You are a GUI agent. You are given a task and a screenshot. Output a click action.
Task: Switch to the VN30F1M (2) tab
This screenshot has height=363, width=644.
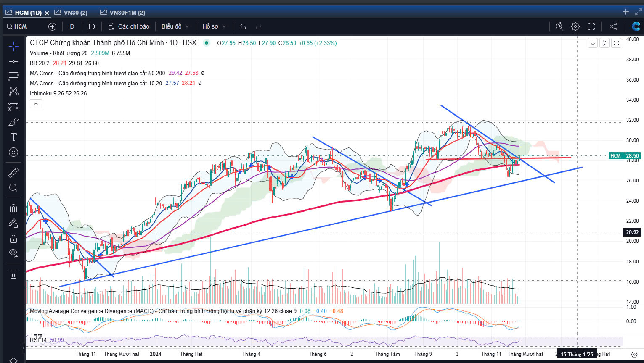(123, 13)
